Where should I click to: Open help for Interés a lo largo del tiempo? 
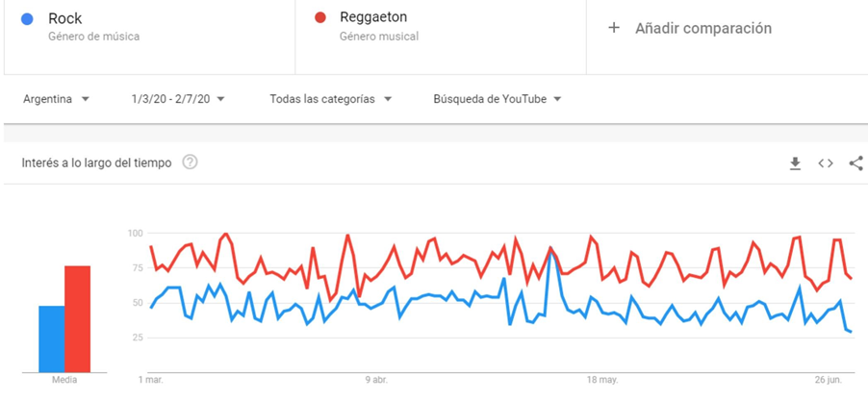pyautogui.click(x=190, y=163)
